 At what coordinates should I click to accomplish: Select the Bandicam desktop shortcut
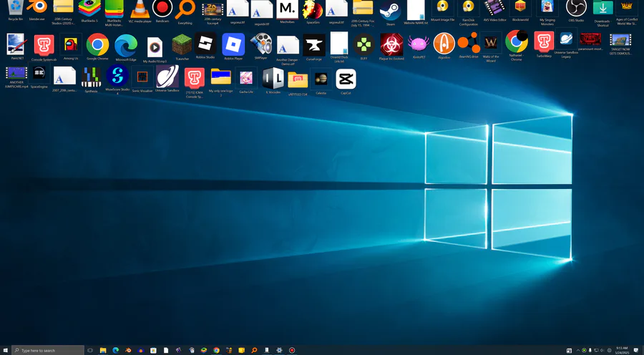click(x=162, y=9)
